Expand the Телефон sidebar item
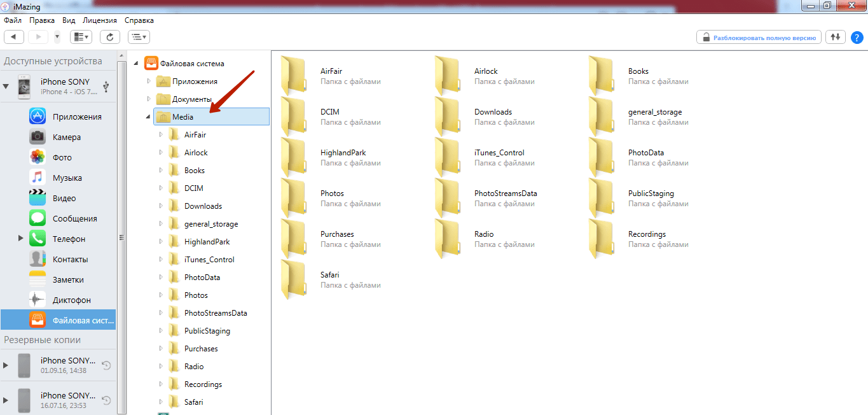868x415 pixels. [x=21, y=239]
